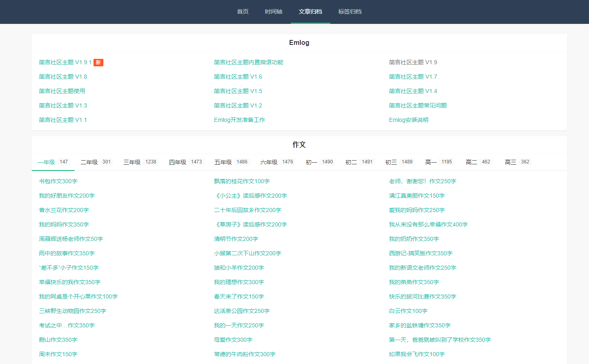Open the 首页 nav item

pos(243,12)
